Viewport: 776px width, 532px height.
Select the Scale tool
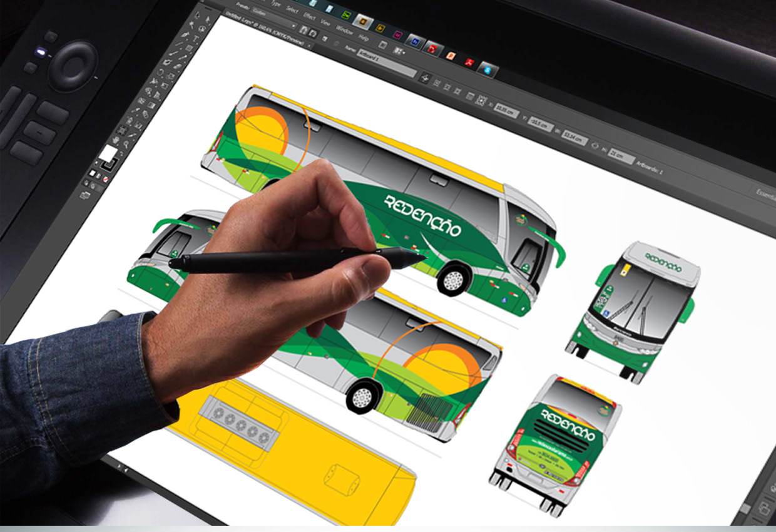tap(170, 76)
